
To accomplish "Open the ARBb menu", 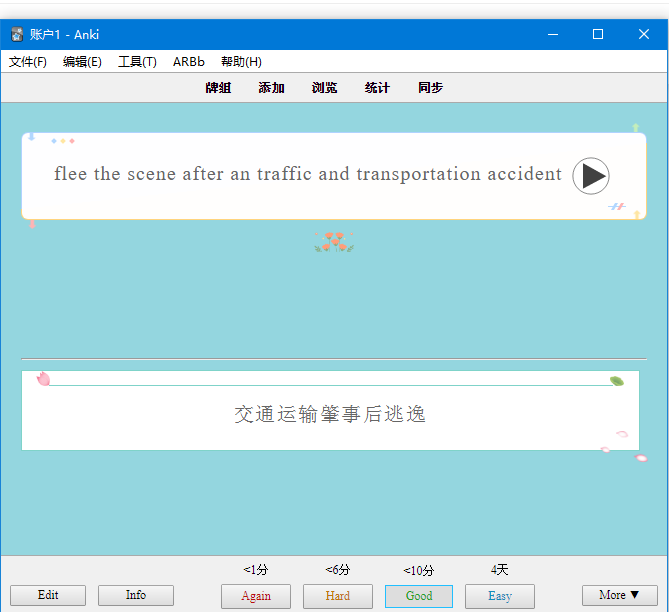I will click(189, 62).
